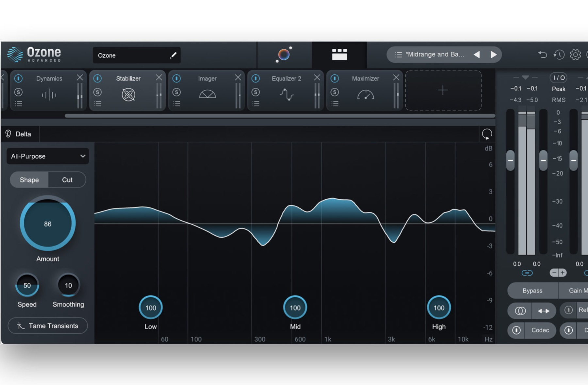Toggle Delta listening ear button
The width and height of the screenshot is (588, 385).
[20, 134]
